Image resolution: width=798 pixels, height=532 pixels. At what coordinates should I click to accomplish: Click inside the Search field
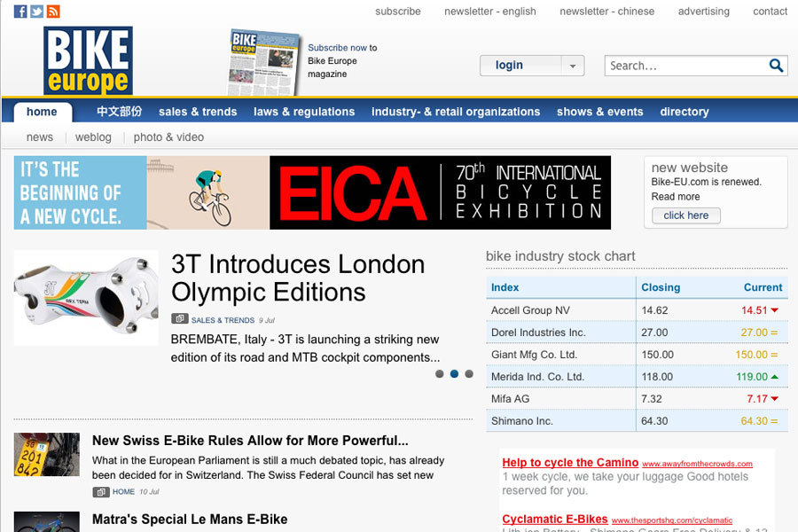[x=683, y=65]
